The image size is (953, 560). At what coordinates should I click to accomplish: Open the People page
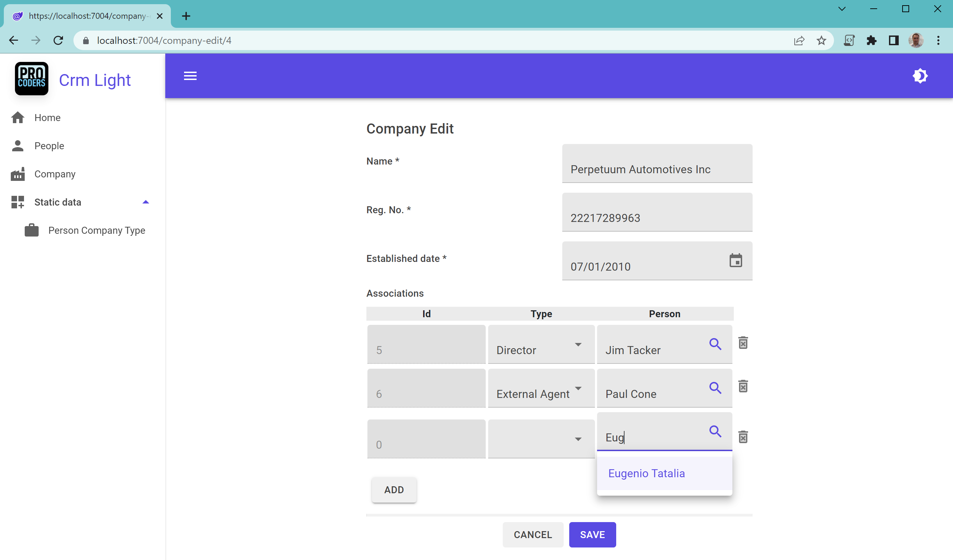(49, 146)
